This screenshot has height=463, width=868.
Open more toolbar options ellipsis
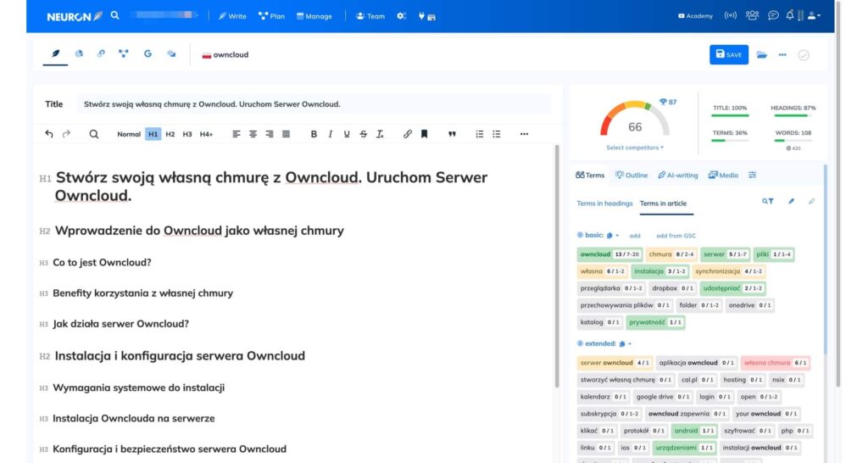(524, 134)
